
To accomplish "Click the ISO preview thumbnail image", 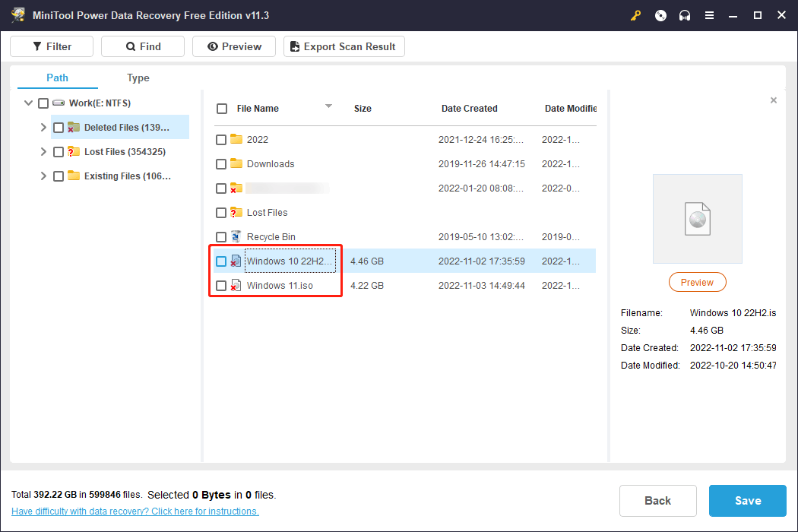I will coord(697,219).
